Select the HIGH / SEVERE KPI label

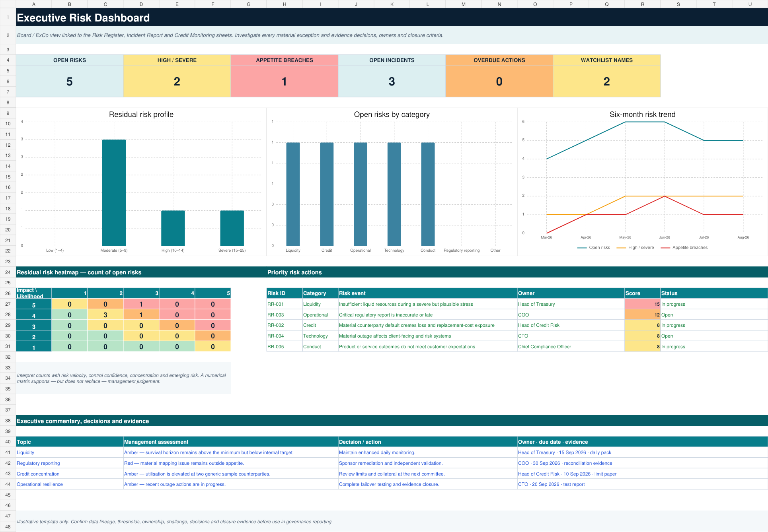click(x=177, y=60)
